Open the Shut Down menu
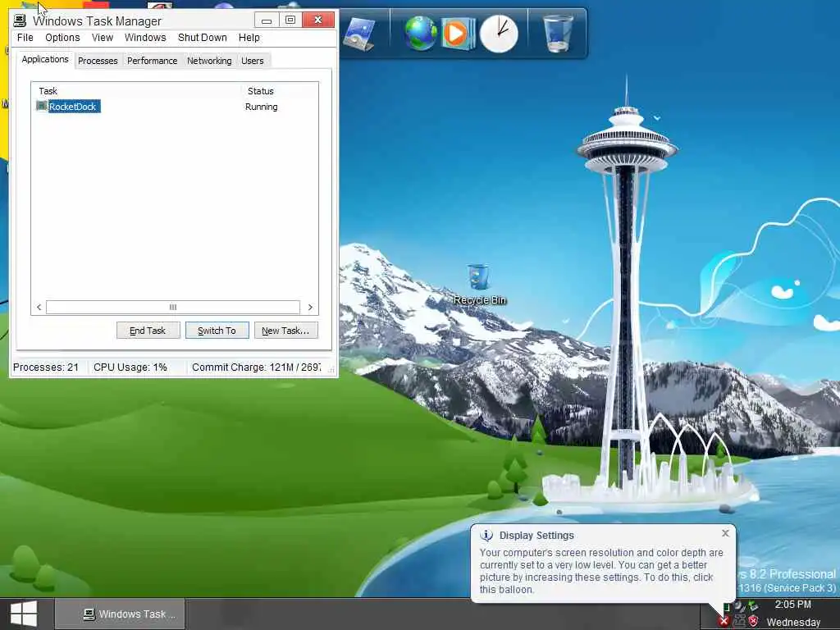 point(202,38)
